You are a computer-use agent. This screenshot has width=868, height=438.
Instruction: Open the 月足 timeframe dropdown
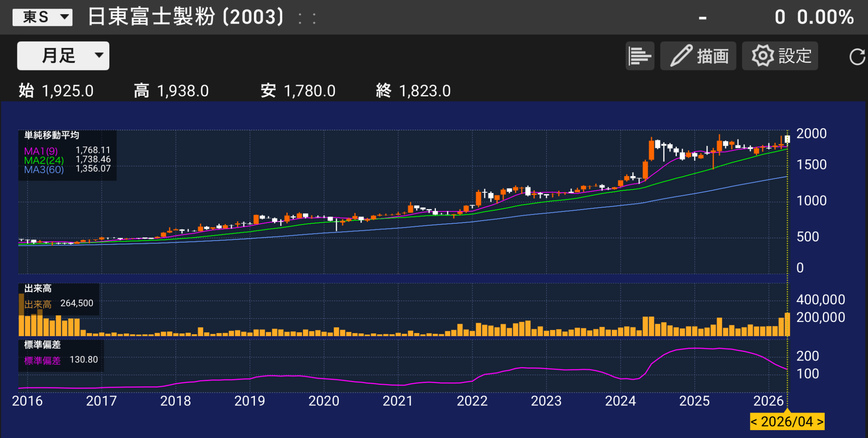coord(63,56)
